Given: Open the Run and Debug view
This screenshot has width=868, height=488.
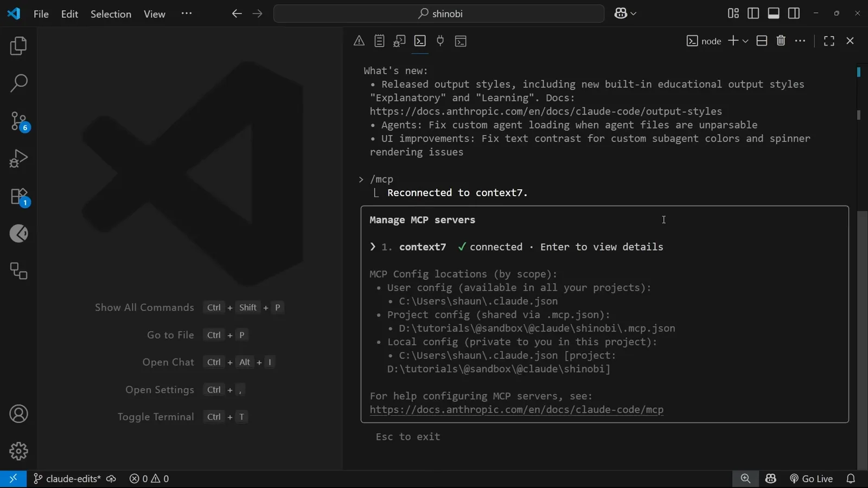Looking at the screenshot, I should click(x=18, y=159).
